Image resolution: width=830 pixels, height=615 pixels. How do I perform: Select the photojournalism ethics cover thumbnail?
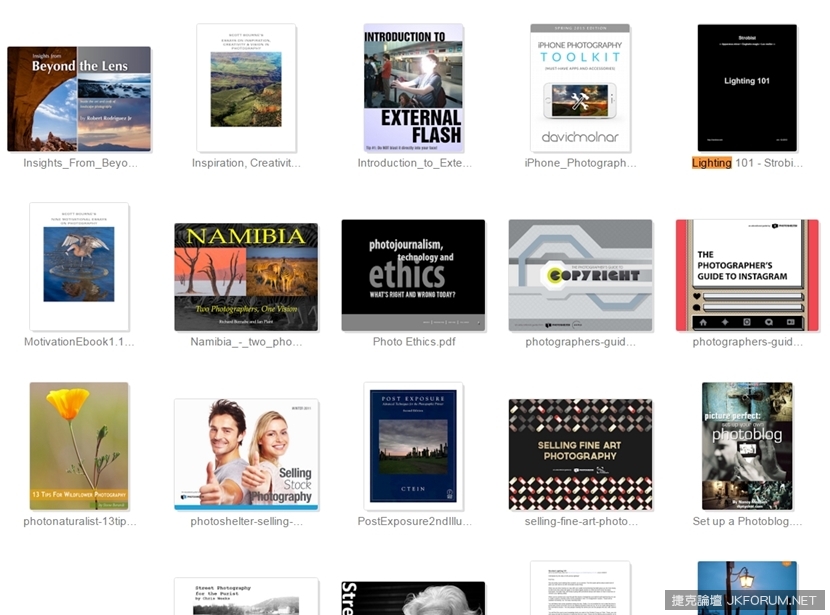(x=413, y=275)
